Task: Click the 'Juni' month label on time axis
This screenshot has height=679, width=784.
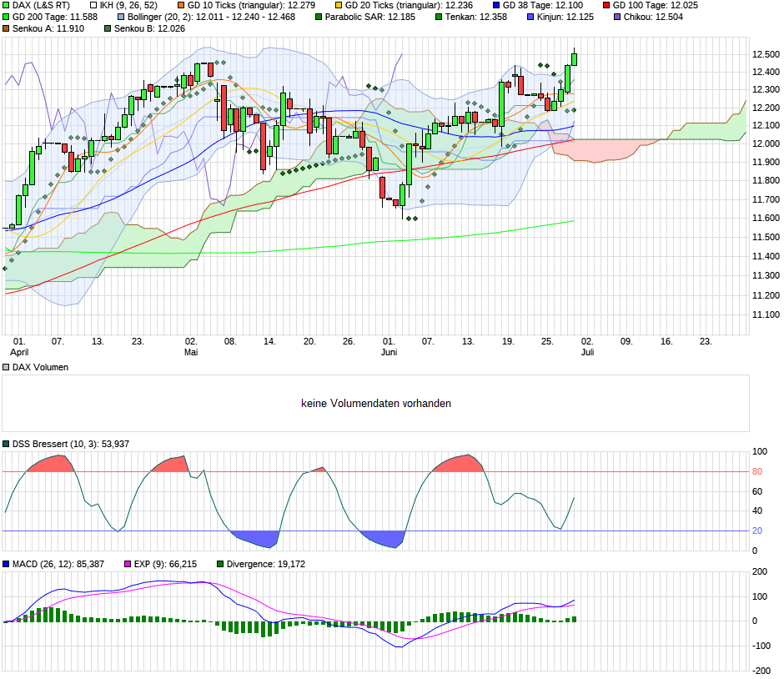Action: [x=389, y=353]
